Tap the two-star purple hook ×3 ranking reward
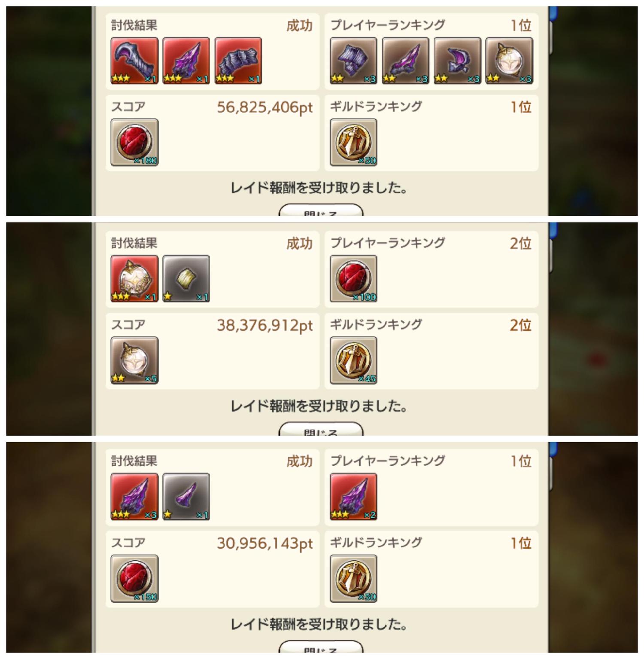This screenshot has height=659, width=644. coord(457,61)
